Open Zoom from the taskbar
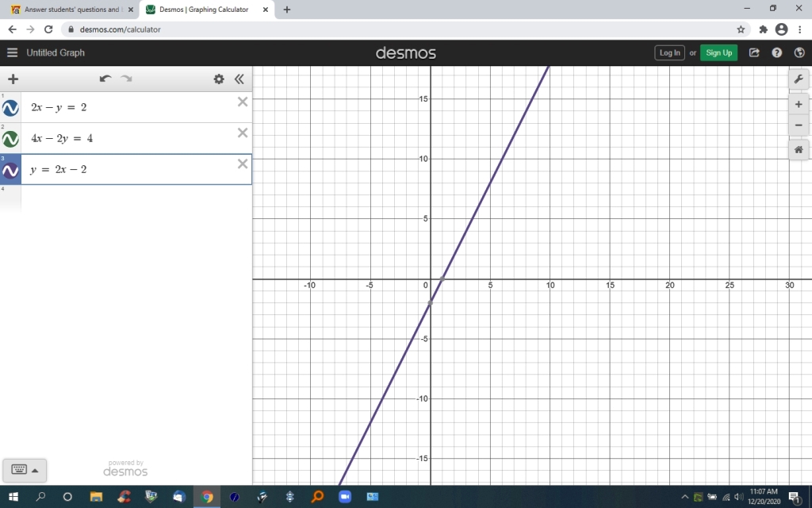Viewport: 812px width, 508px height. tap(344, 497)
